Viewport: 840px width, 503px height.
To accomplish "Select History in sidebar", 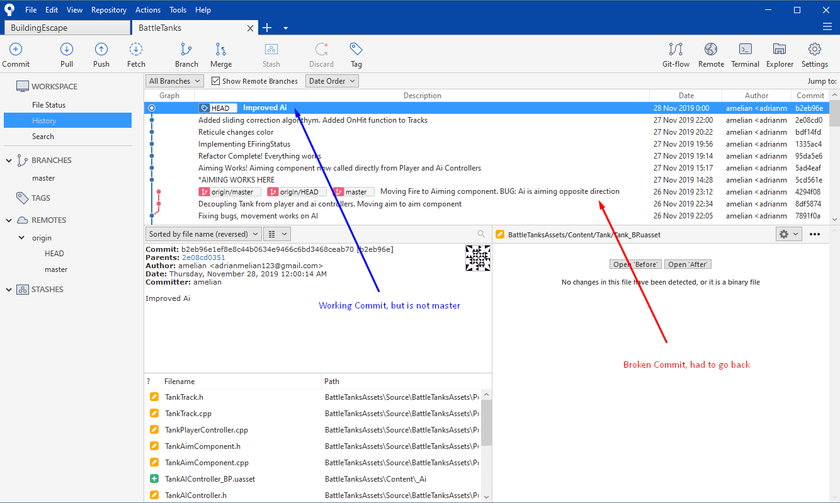I will [68, 121].
